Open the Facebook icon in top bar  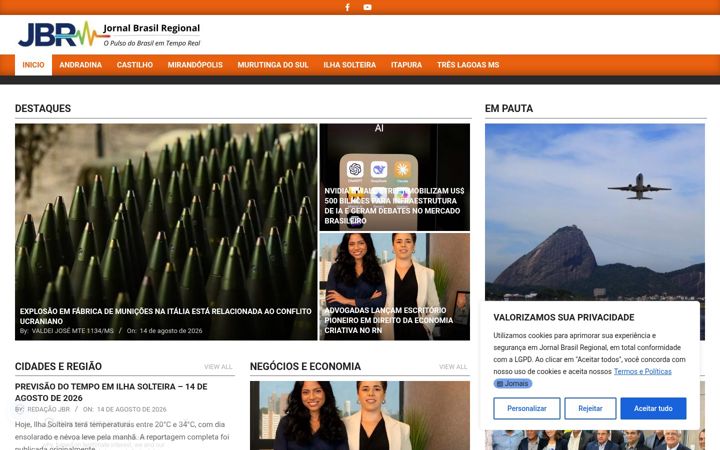348,7
